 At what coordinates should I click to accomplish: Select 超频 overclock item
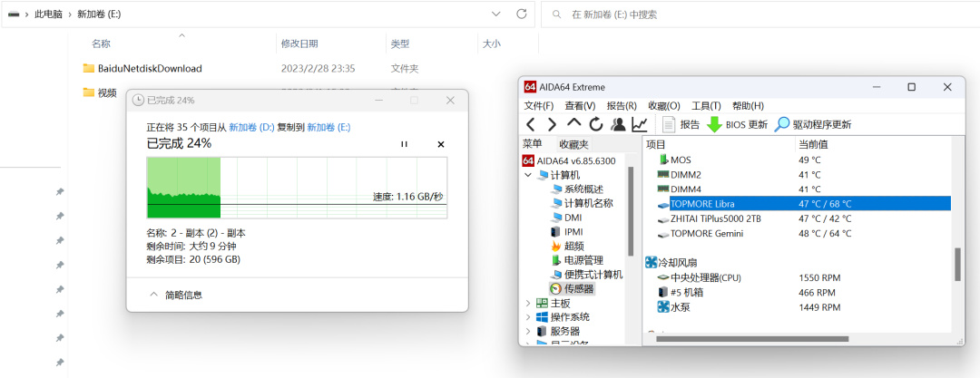[567, 247]
